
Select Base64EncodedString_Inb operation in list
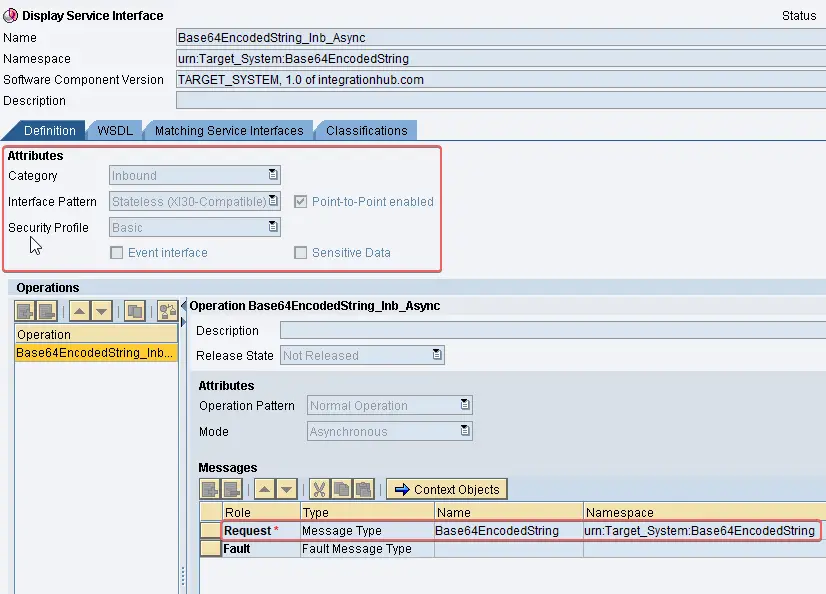(96, 352)
